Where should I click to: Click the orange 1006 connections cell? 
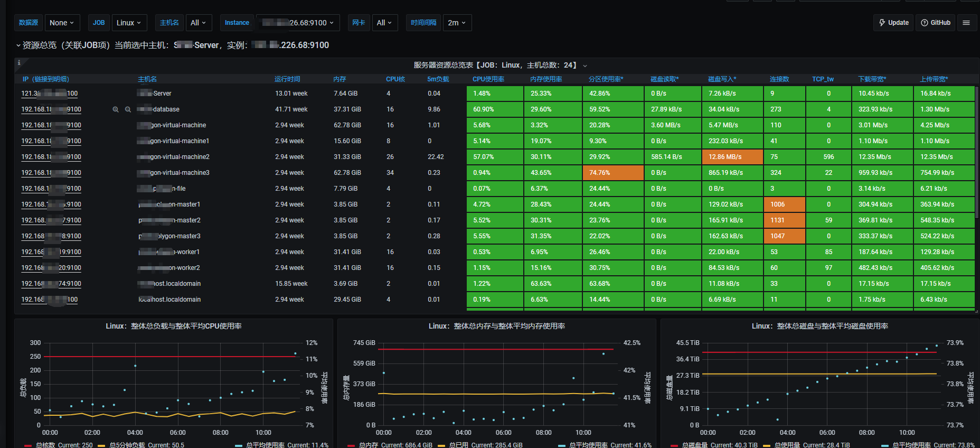[x=785, y=204]
